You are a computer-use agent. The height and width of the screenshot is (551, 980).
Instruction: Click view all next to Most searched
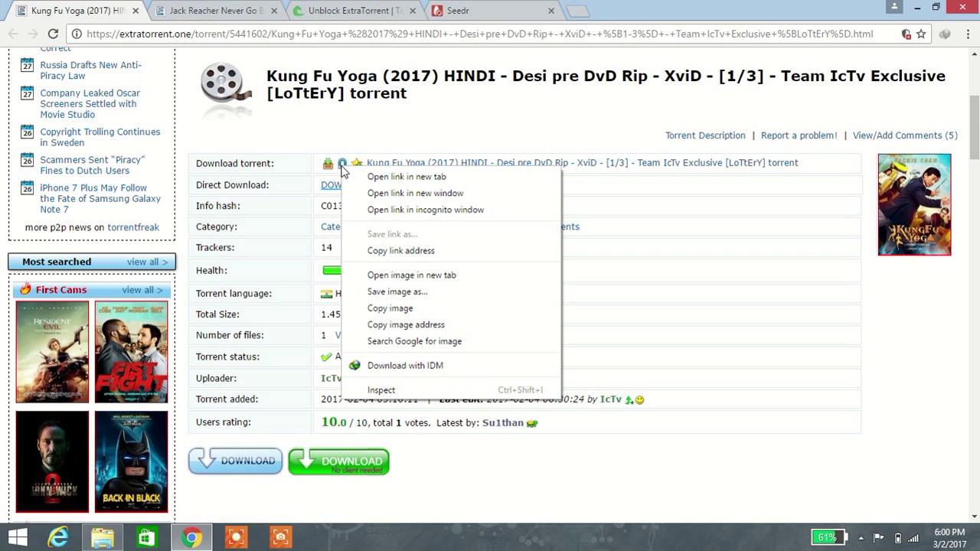[147, 262]
